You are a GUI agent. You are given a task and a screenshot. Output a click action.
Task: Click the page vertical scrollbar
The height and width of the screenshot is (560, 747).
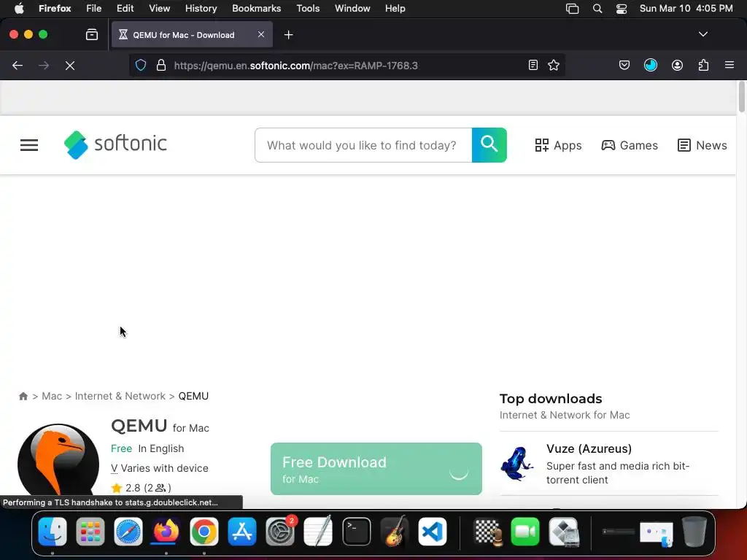point(741,97)
